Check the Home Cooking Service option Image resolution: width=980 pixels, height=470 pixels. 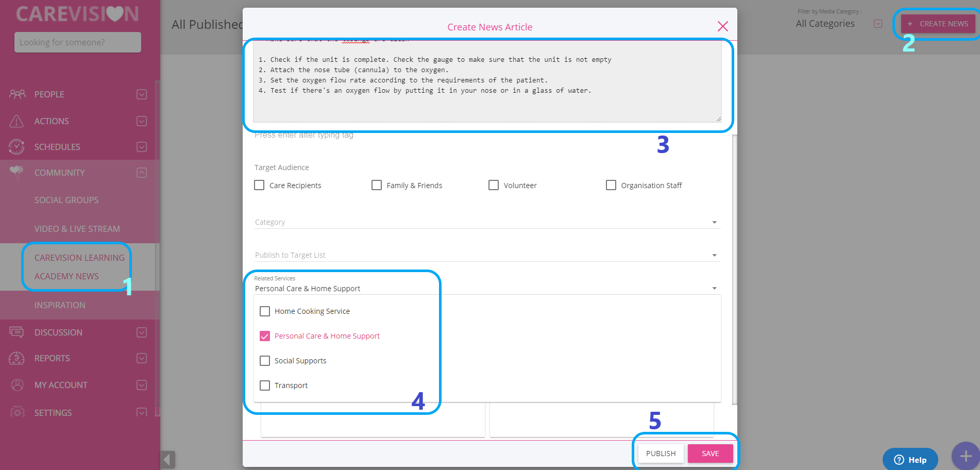tap(265, 311)
